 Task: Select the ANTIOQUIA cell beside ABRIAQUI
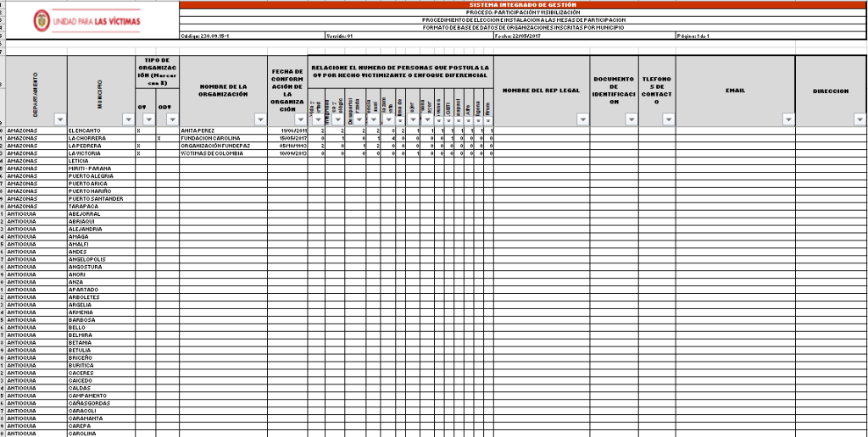point(36,221)
